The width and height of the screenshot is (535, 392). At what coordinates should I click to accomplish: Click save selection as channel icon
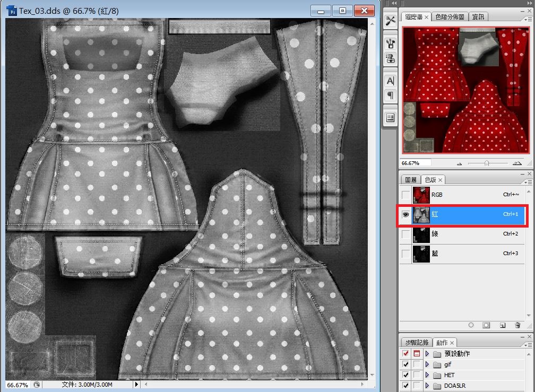click(x=486, y=325)
